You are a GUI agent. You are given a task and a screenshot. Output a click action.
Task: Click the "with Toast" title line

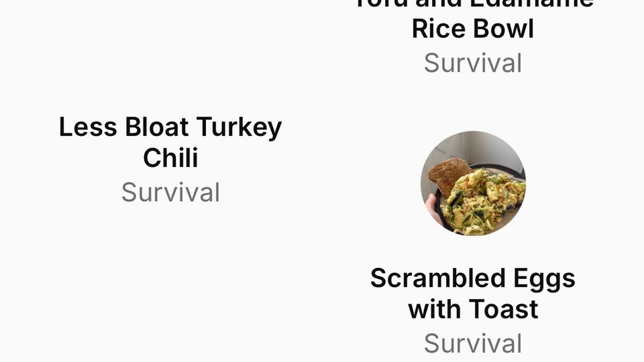click(473, 309)
